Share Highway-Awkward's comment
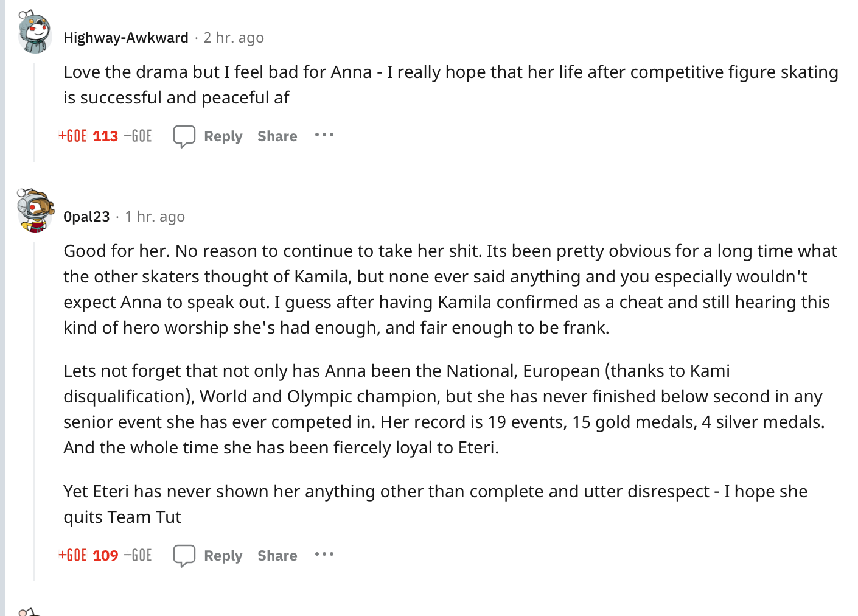 277,136
